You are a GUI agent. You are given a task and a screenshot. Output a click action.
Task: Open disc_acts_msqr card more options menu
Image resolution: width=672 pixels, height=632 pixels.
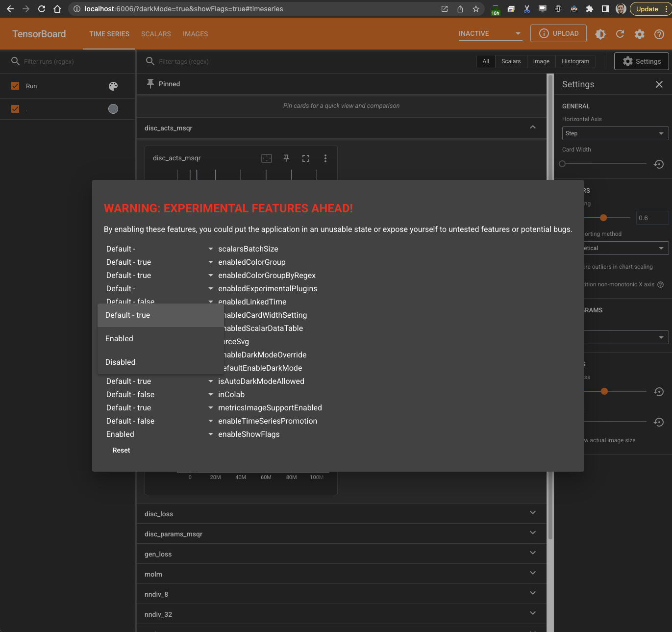point(325,158)
